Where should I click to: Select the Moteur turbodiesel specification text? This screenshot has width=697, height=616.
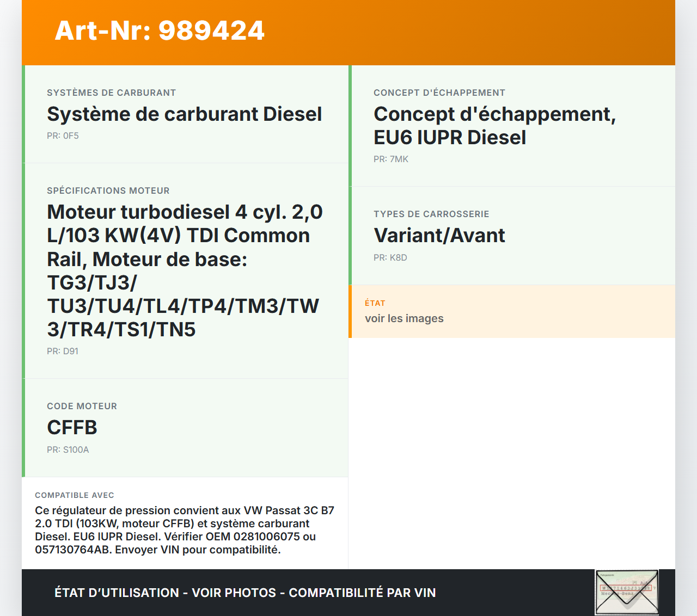point(184,270)
